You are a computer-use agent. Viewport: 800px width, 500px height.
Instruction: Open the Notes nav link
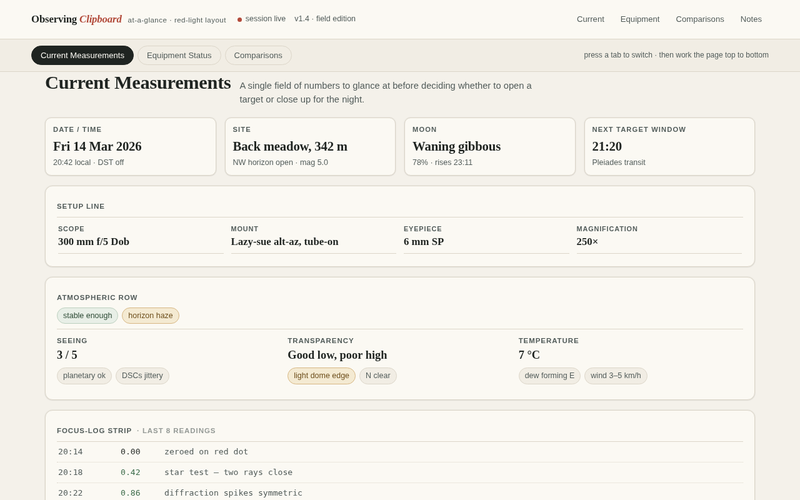click(x=751, y=19)
